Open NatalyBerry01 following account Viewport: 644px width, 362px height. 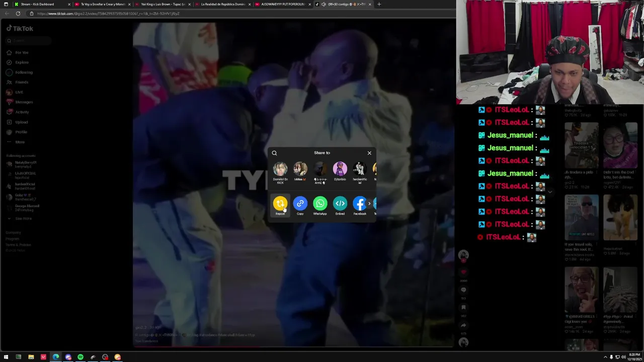pyautogui.click(x=22, y=164)
